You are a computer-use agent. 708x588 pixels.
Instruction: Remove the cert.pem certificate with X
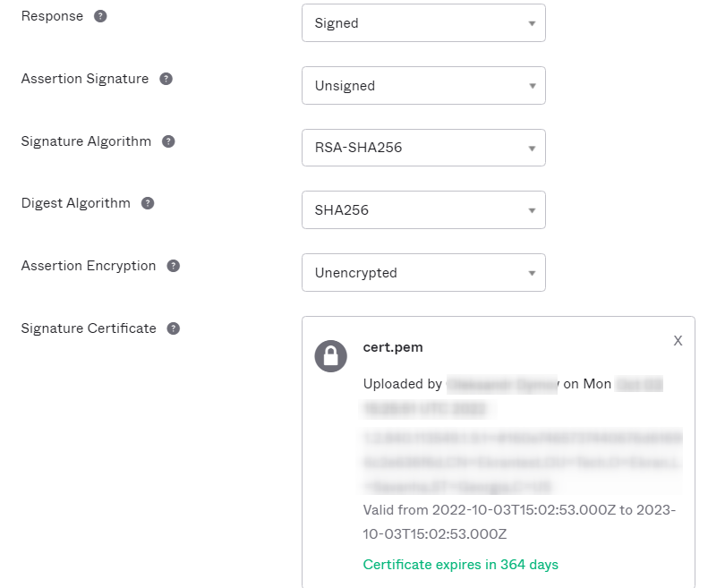[678, 341]
